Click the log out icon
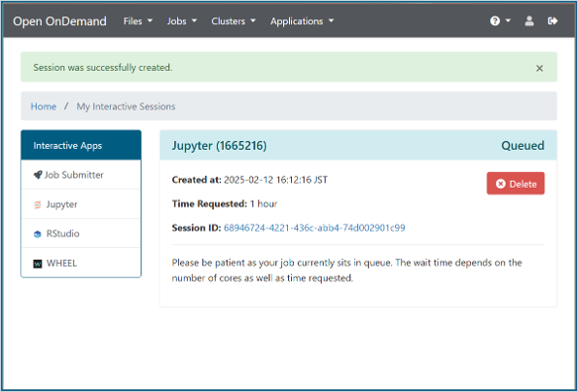This screenshot has height=392, width=578. click(x=552, y=21)
